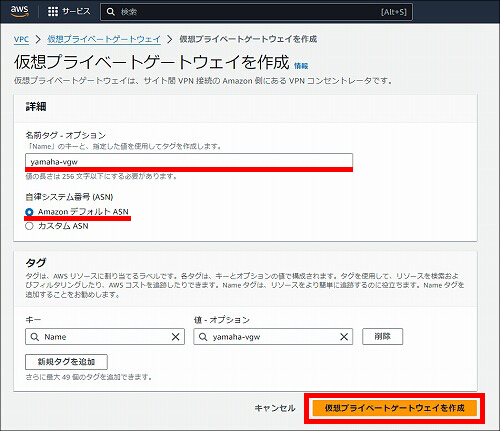
Task: Click the 仮想プライベートゲートウェイを作成 breadcrumb text
Action: pyautogui.click(x=248, y=39)
